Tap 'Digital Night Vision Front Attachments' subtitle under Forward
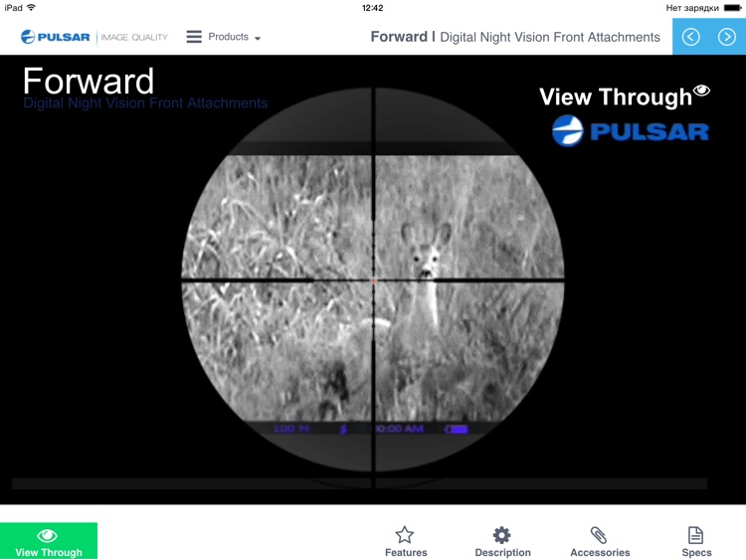Viewport: 746px width, 560px height. coord(145,102)
